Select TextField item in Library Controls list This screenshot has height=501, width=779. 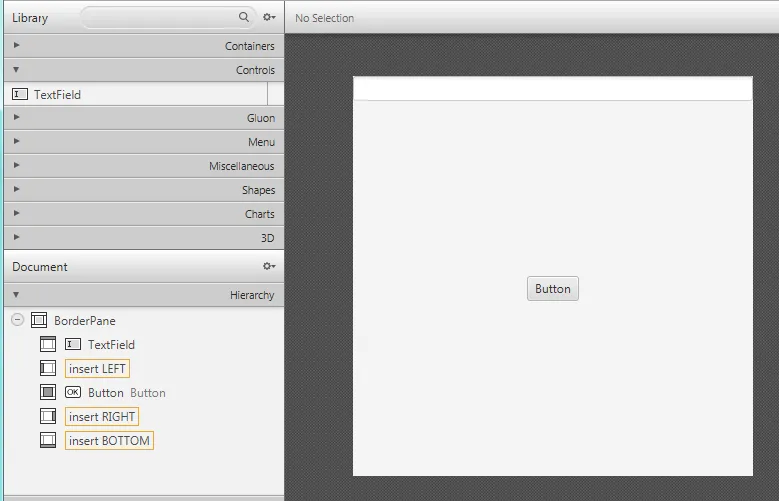point(136,94)
